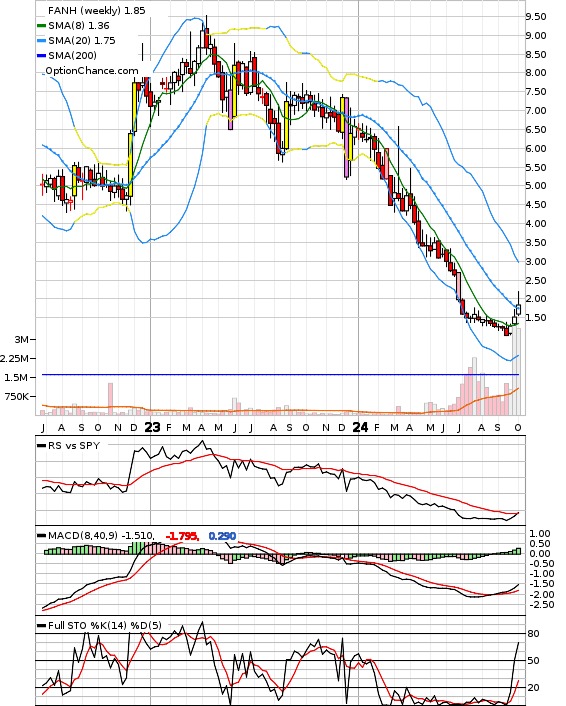Click the latest candlestick near 1.85

click(518, 309)
